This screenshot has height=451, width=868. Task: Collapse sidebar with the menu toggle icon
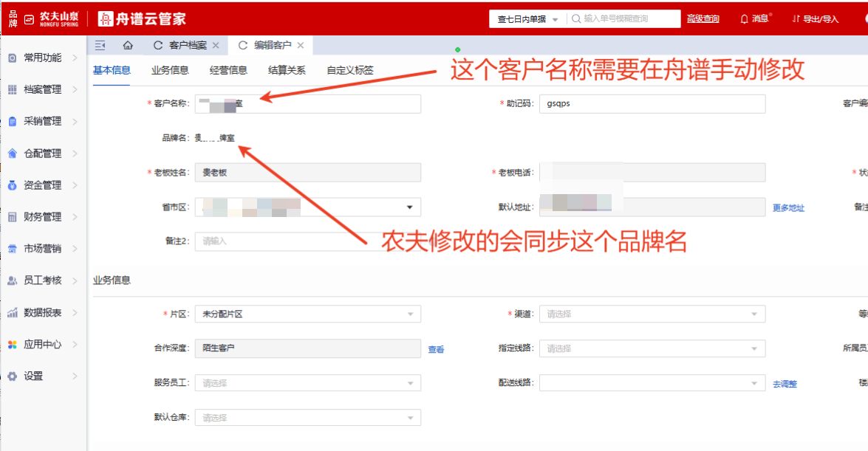point(100,46)
